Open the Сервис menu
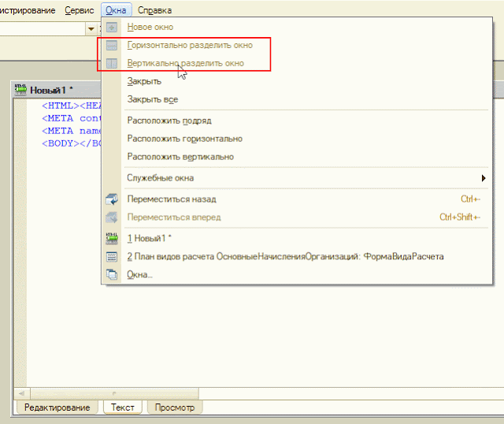Viewport: 504px width, 424px height. point(79,10)
